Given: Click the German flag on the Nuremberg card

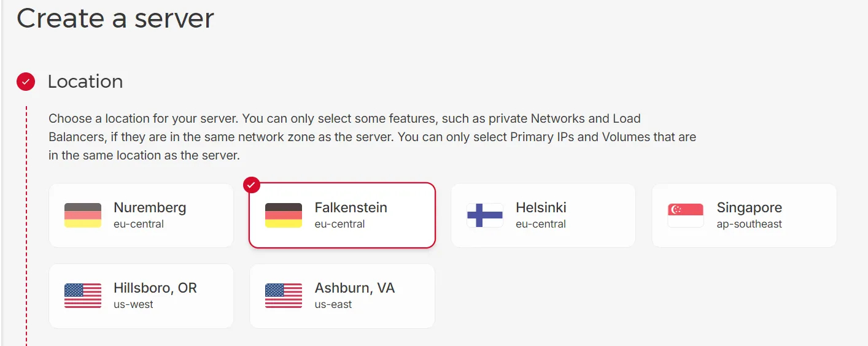Looking at the screenshot, I should [x=83, y=215].
